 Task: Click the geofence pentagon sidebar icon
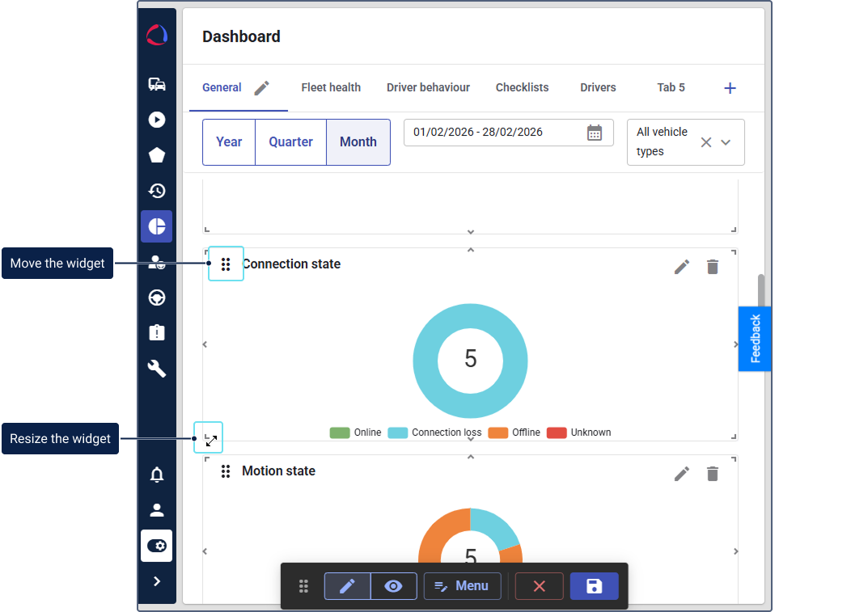pyautogui.click(x=157, y=155)
